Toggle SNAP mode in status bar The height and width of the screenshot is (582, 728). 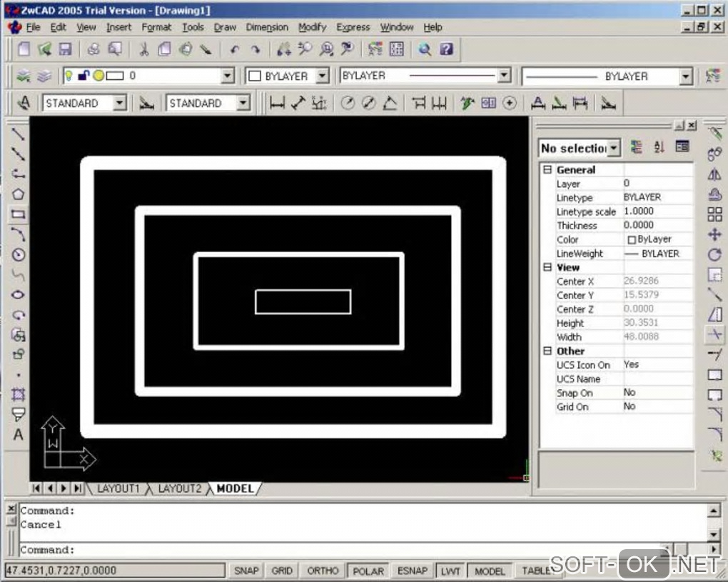click(x=246, y=571)
